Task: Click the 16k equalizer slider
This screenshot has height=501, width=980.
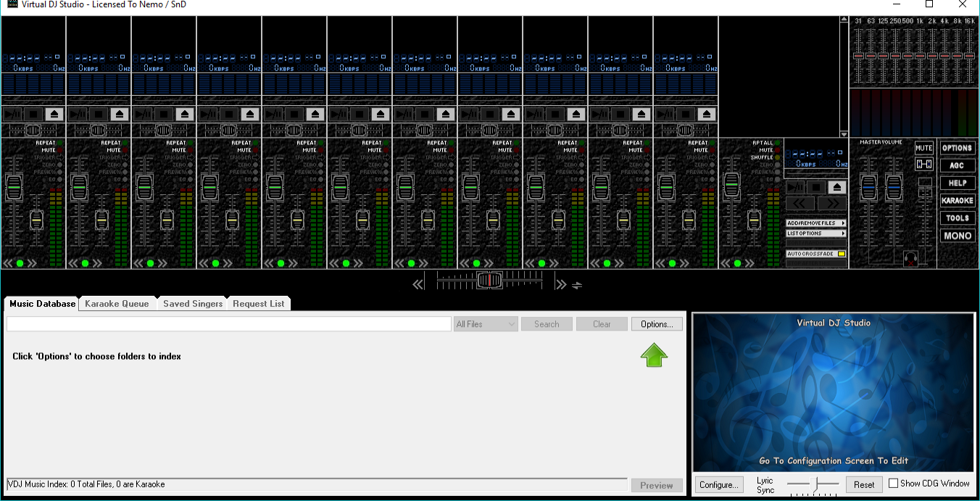Action: click(x=970, y=55)
